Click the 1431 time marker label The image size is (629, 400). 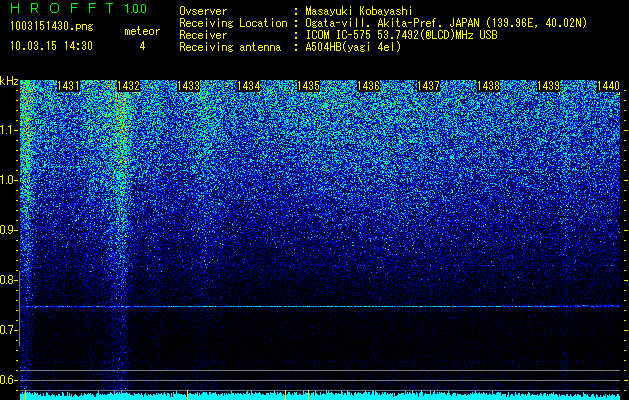(x=69, y=86)
